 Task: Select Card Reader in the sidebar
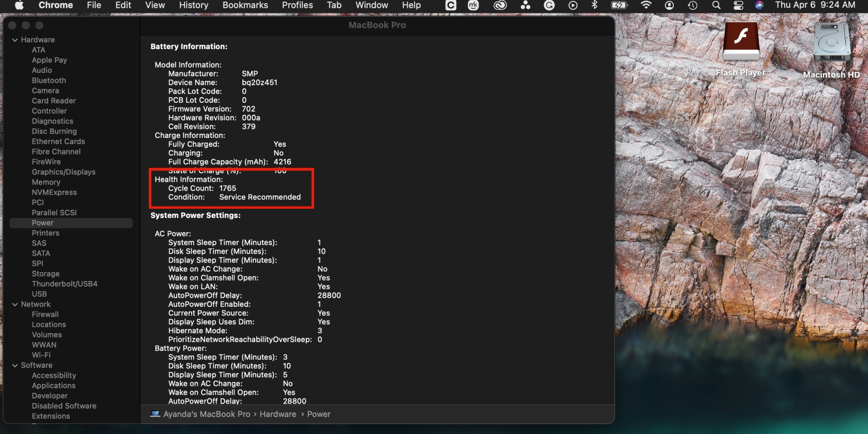pos(54,101)
